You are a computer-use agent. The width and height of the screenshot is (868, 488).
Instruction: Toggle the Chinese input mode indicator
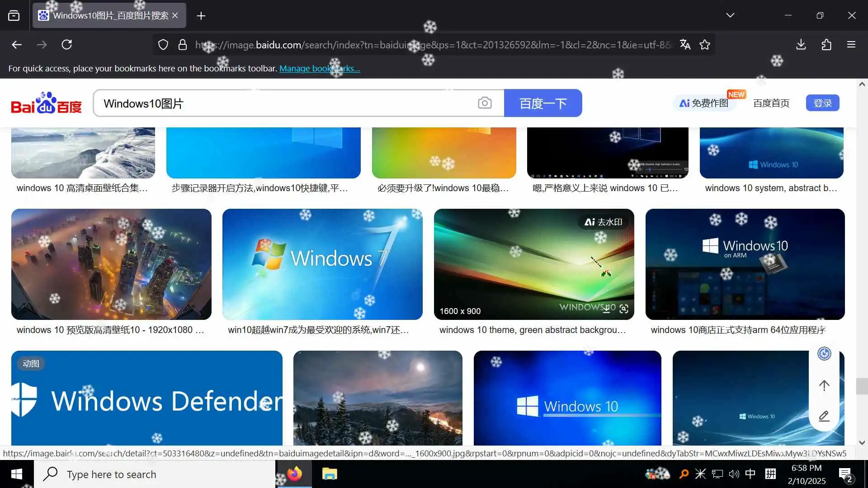[750, 474]
